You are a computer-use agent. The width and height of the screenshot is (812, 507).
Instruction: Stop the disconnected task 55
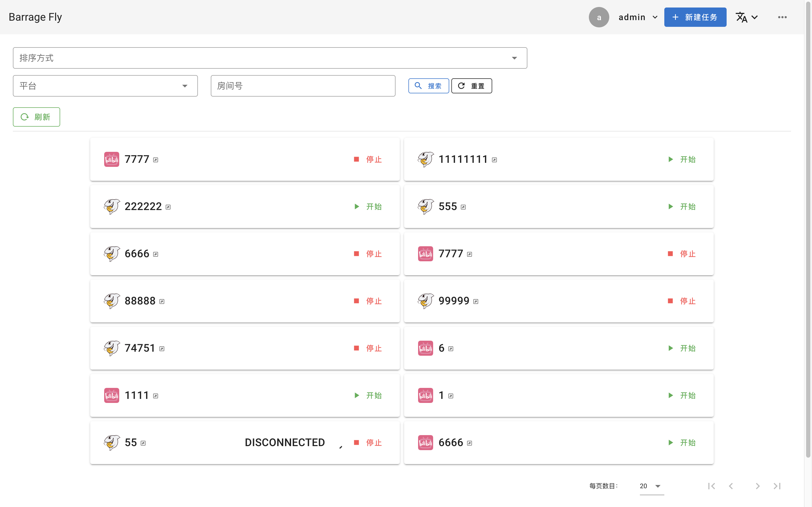(x=368, y=443)
